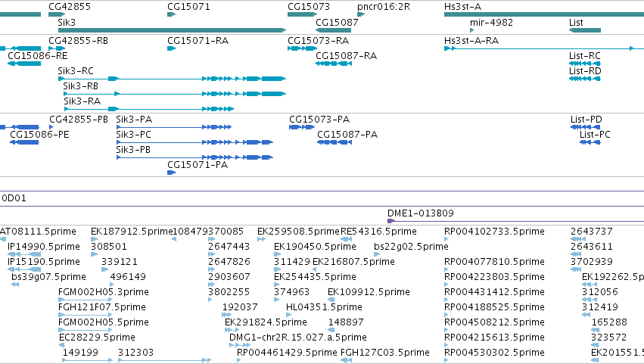This screenshot has width=644, height=364.
Task: Open EST AT08111.5prime
Action: point(38,232)
